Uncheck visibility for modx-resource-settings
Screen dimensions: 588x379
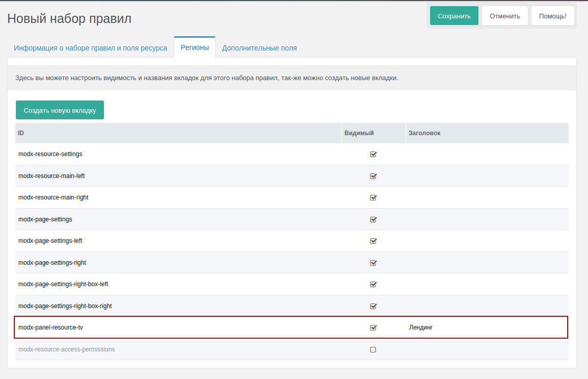click(373, 154)
